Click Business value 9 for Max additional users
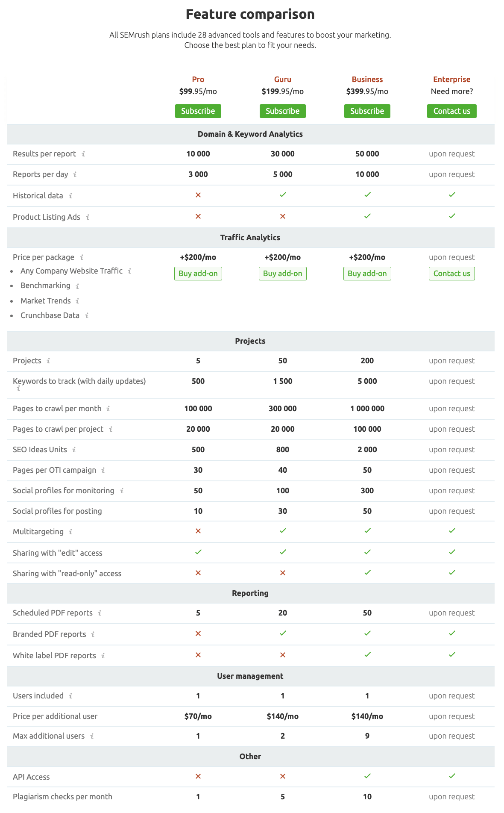Image resolution: width=504 pixels, height=813 pixels. [x=367, y=736]
